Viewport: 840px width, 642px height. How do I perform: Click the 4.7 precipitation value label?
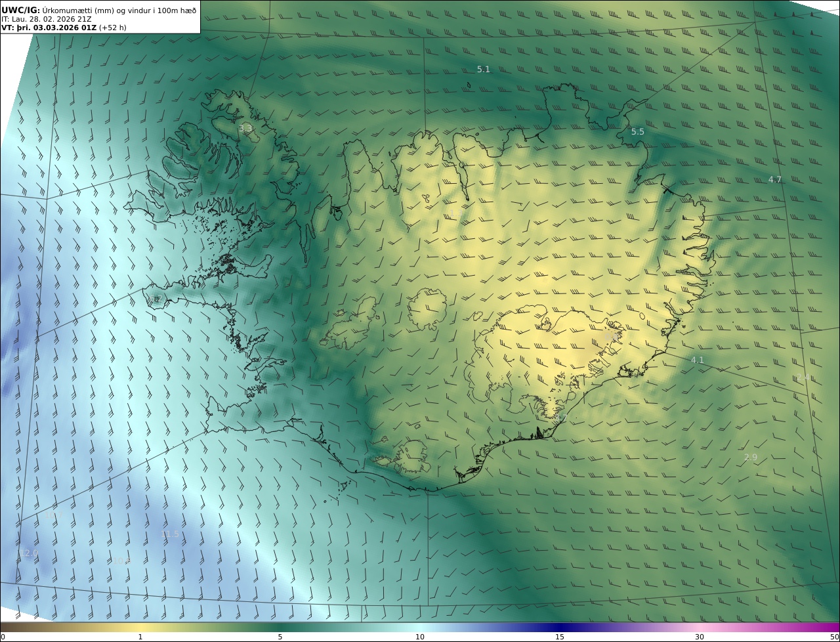(x=775, y=179)
